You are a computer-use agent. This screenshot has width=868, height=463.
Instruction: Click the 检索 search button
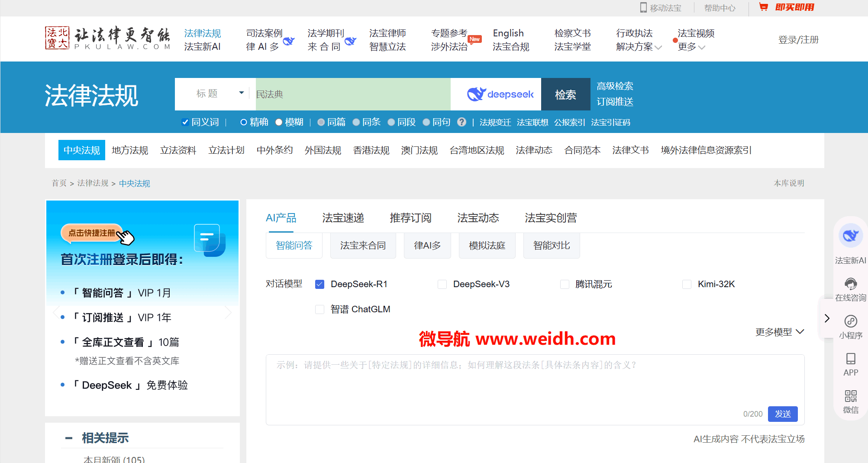tap(565, 94)
